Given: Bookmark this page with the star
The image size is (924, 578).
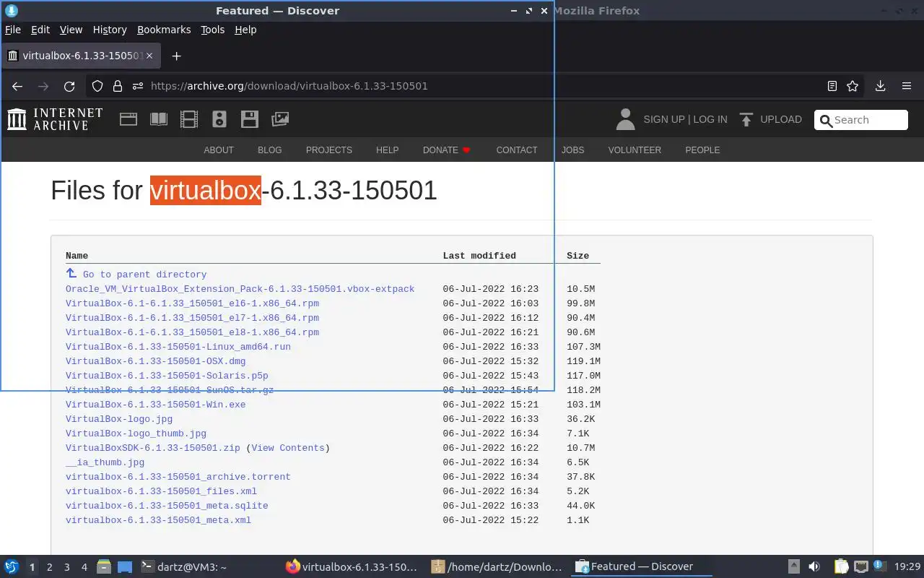Looking at the screenshot, I should click(x=853, y=86).
